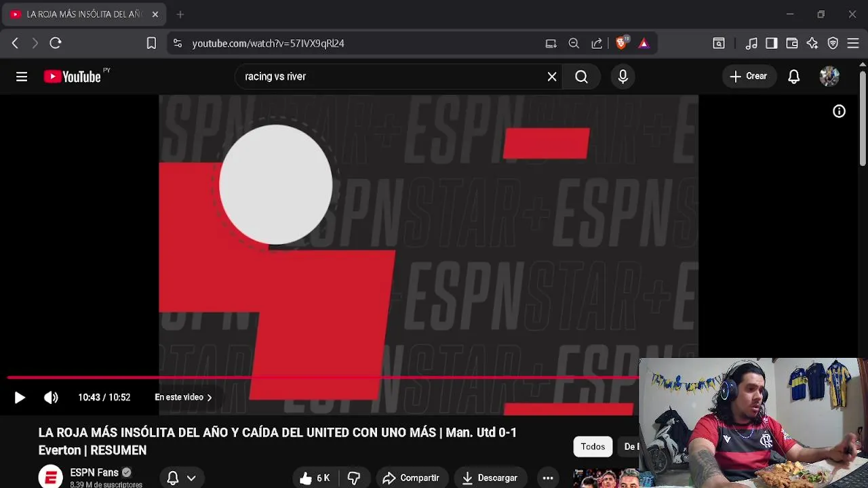This screenshot has width=868, height=488.
Task: Click '8,39 M de suscriptores' text
Action: point(106,485)
